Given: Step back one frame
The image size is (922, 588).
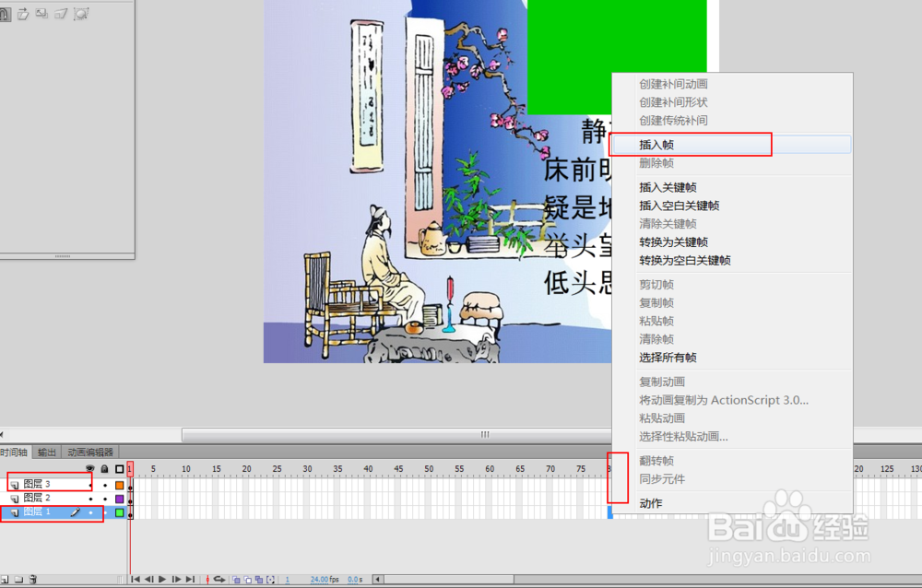Looking at the screenshot, I should pos(148,579).
